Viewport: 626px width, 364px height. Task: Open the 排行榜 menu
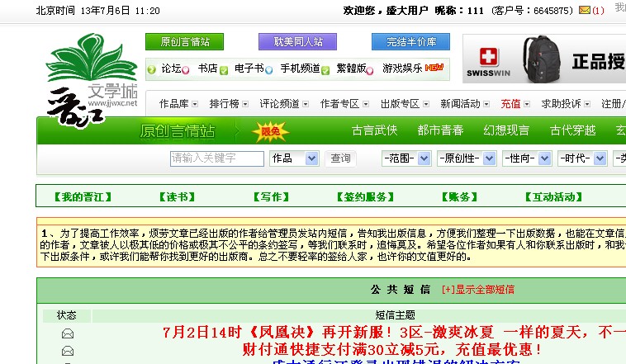224,104
